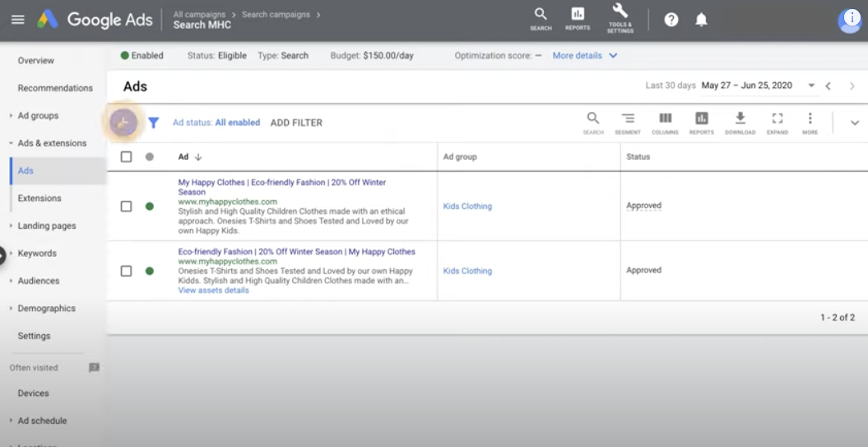Toggle green status dot of second ad
This screenshot has width=868, height=447.
[x=150, y=271]
